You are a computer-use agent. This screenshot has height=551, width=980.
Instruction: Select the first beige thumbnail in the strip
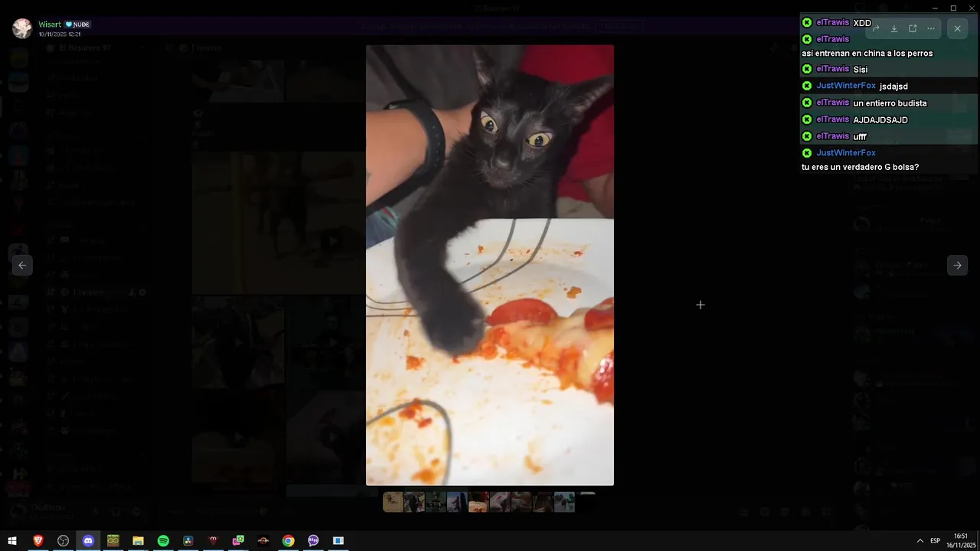(x=393, y=502)
